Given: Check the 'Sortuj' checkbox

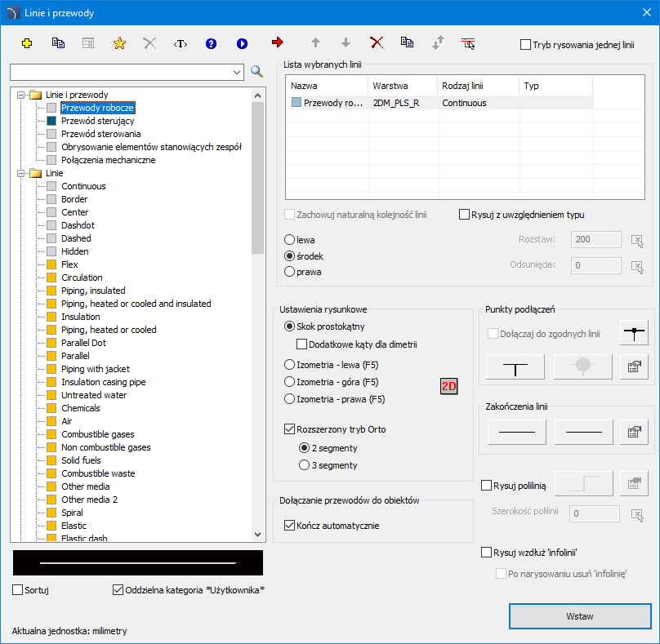Looking at the screenshot, I should point(18,589).
